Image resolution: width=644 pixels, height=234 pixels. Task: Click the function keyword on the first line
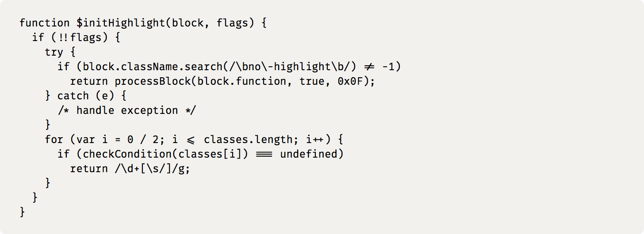(x=45, y=23)
